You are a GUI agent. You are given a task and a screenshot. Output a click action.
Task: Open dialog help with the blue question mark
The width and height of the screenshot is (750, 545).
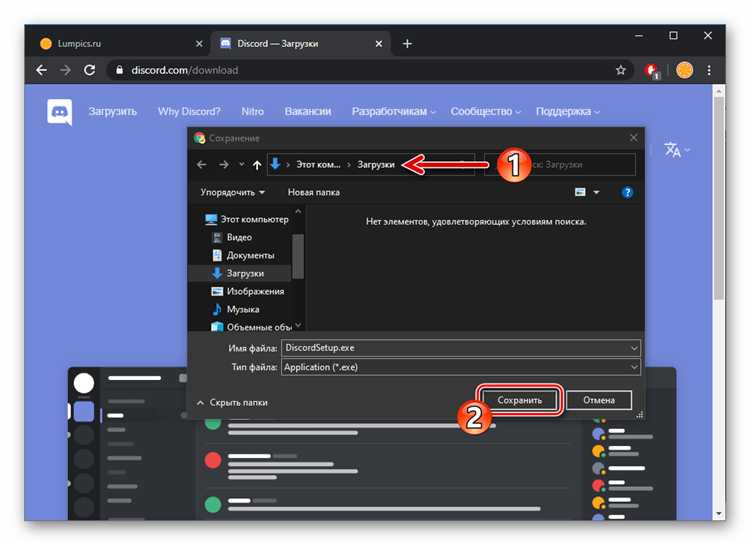[627, 192]
